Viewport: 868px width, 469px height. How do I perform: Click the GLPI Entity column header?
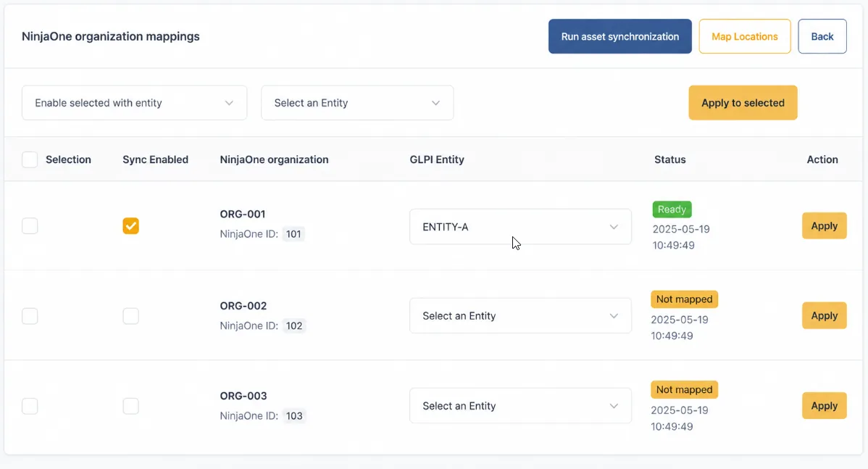437,159
